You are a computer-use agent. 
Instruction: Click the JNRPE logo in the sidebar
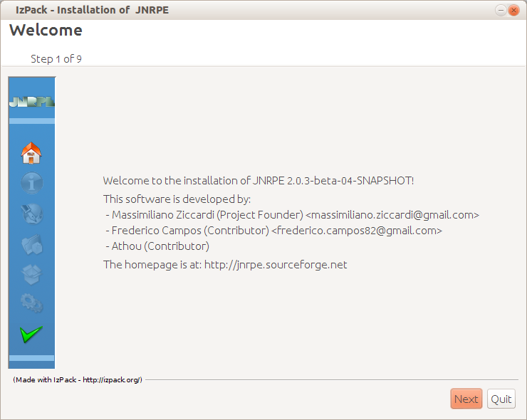click(x=31, y=102)
